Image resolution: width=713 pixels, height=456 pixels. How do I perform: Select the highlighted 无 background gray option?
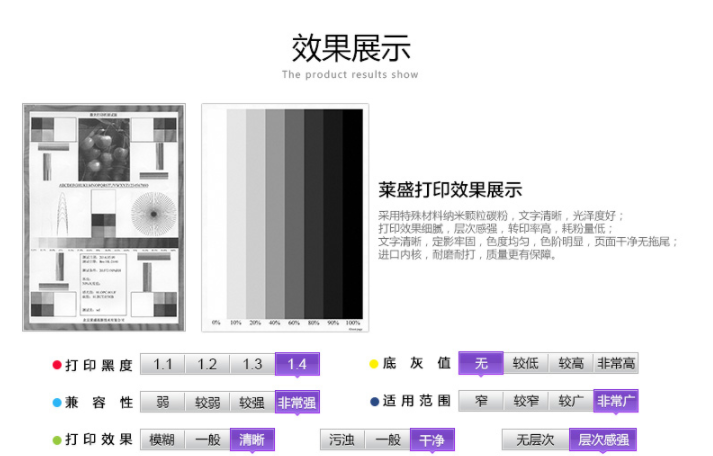481,363
